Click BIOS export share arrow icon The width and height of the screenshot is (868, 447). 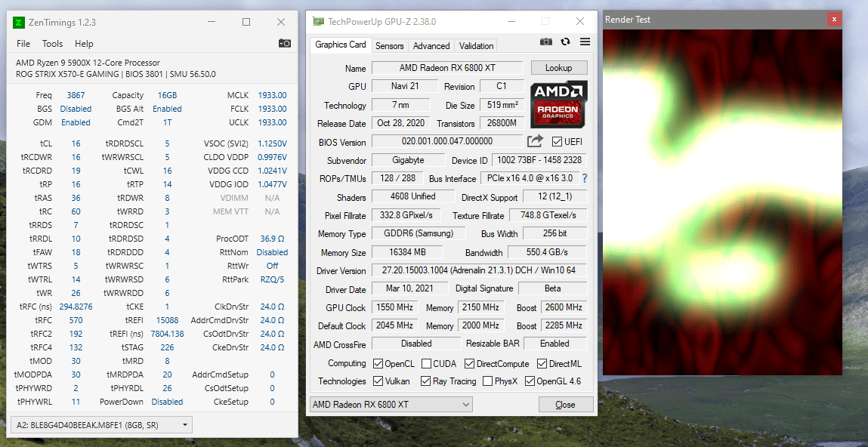pos(535,141)
